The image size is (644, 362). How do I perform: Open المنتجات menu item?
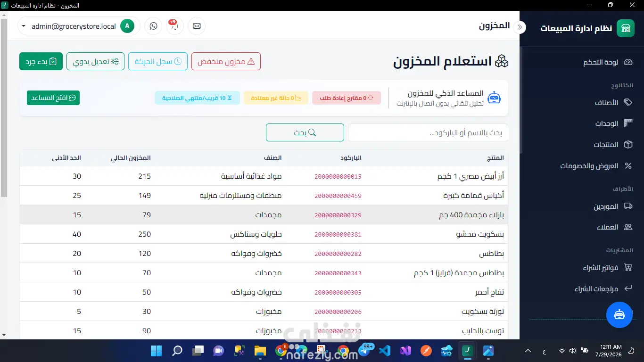pyautogui.click(x=606, y=145)
